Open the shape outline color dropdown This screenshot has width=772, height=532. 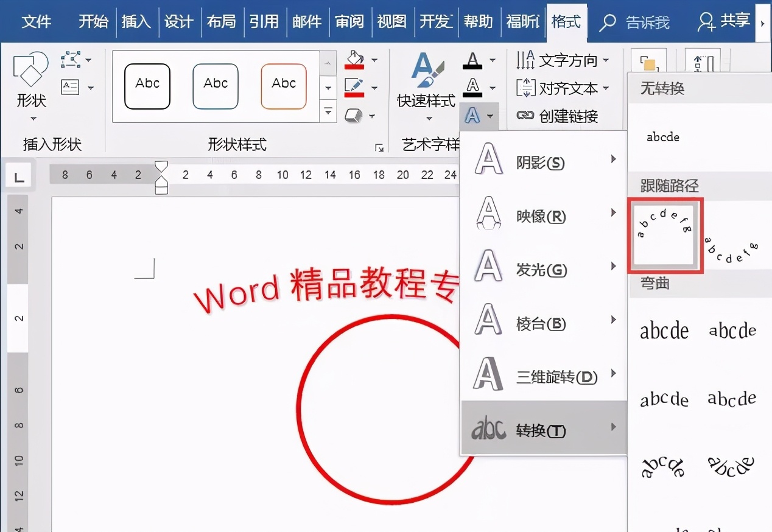(x=374, y=88)
